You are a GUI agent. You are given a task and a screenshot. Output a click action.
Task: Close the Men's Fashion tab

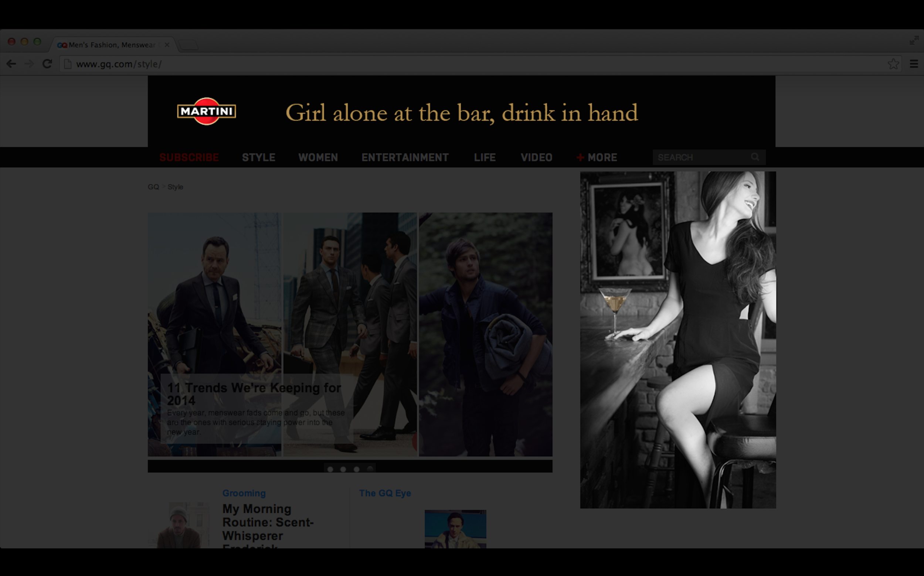167,45
